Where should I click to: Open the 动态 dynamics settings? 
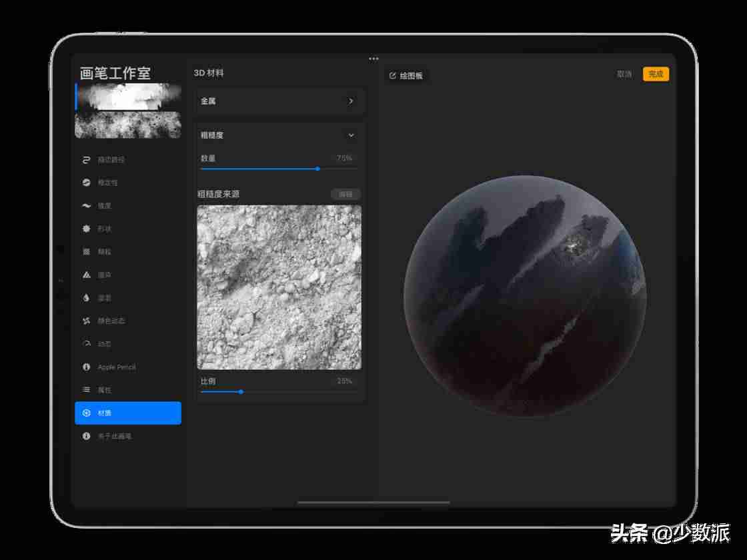[127, 344]
